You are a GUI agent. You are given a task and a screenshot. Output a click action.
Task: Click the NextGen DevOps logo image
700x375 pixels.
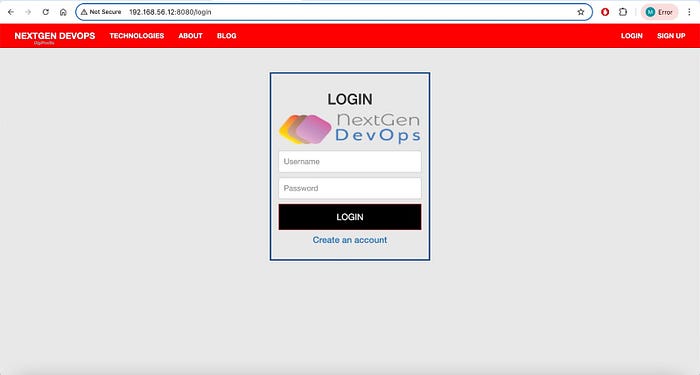[350, 129]
